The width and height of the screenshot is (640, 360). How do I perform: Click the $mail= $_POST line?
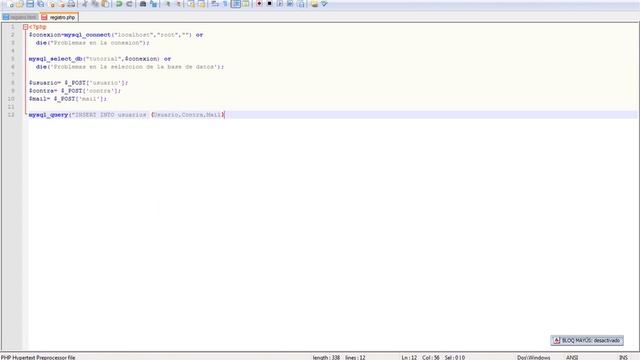[68, 99]
